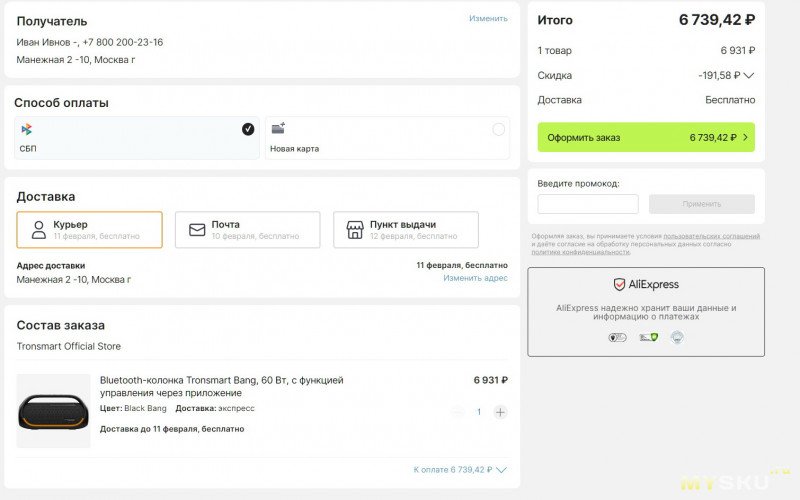Click the SBP payment logo icon
Screen dimensions: 800x500
click(x=27, y=129)
